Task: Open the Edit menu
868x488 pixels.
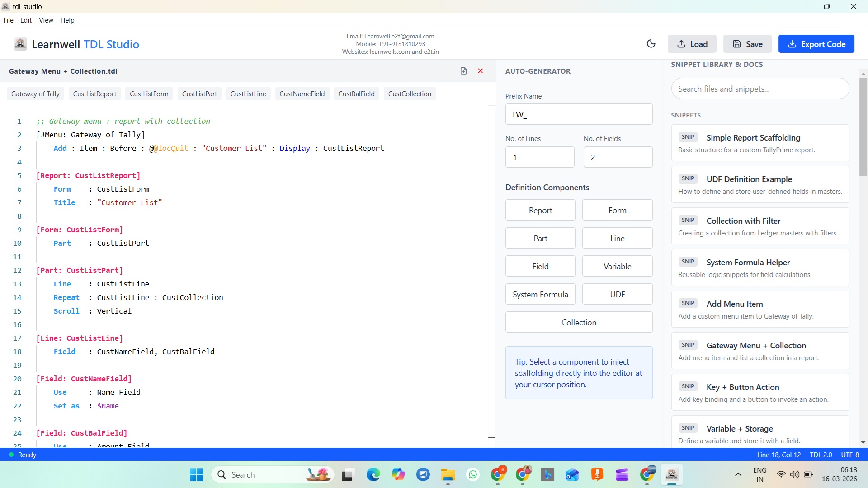Action: [26, 20]
